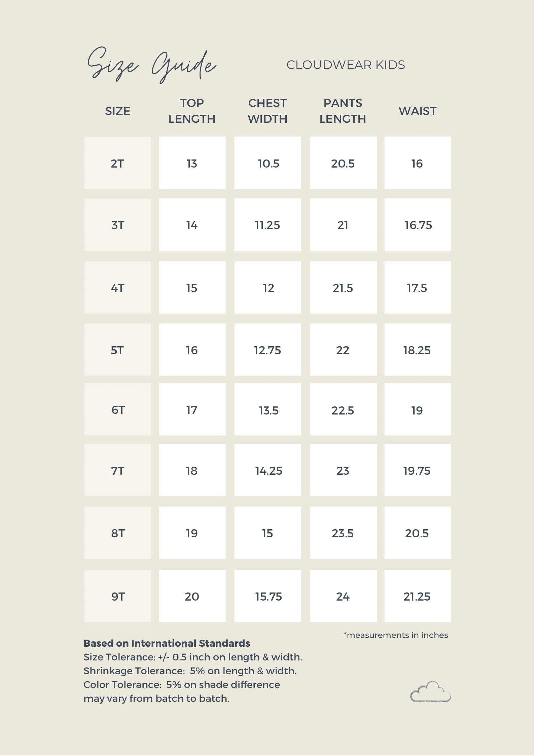535x756 pixels.
Task: Select the CHEST WIDTH column header
Action: [x=267, y=111]
